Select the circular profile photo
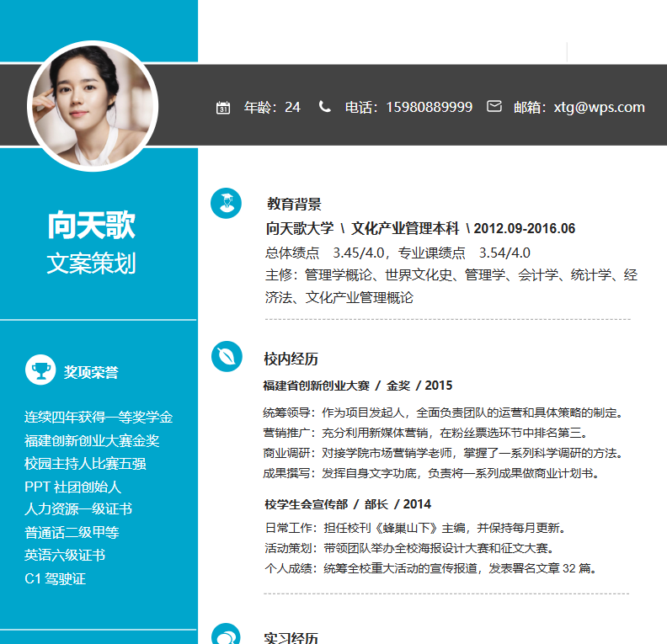The height and width of the screenshot is (644, 667). click(93, 106)
